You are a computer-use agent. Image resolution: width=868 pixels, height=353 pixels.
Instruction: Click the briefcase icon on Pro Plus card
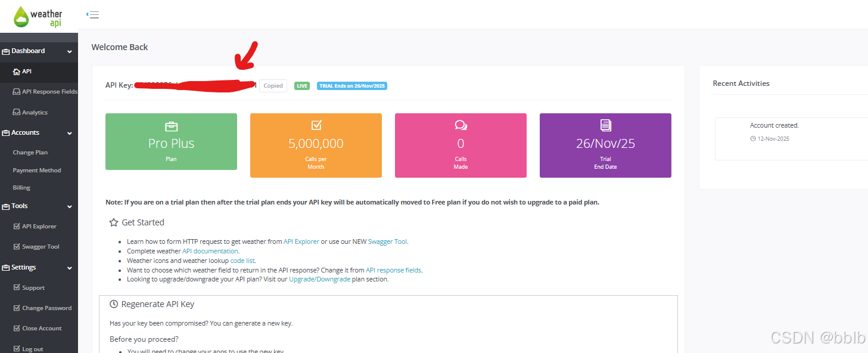pyautogui.click(x=171, y=126)
